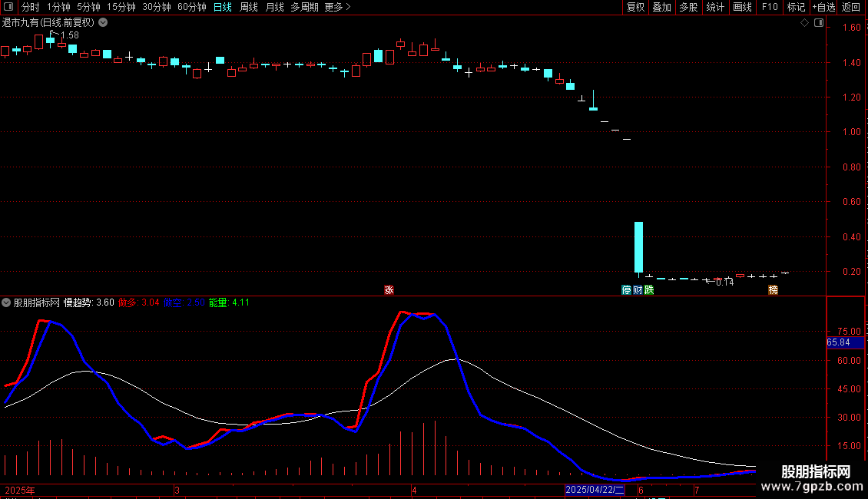The height and width of the screenshot is (499, 868).
Task: Click the 能量: 4.11 indicator value
Action: tap(229, 302)
